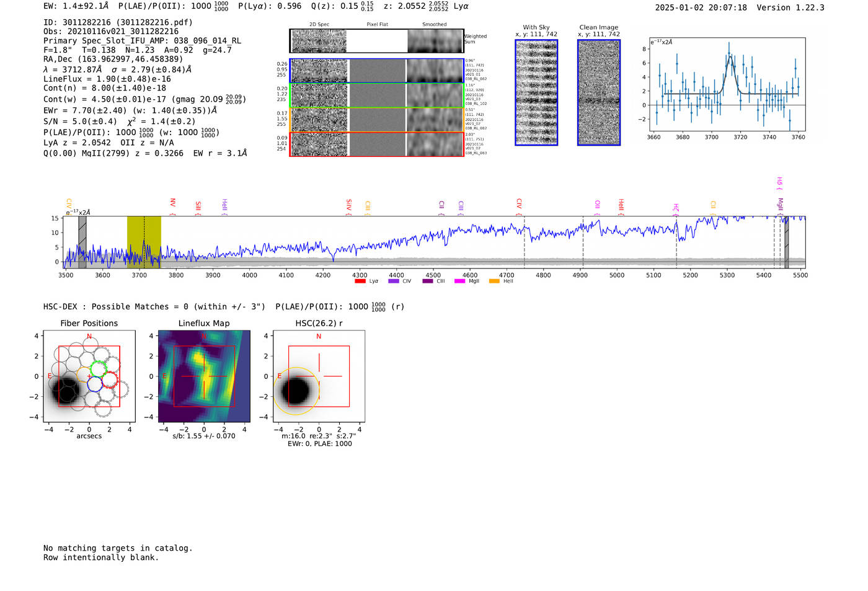Select the green-bordered fiber spectrum row
868x591 pixels.
(x=376, y=96)
